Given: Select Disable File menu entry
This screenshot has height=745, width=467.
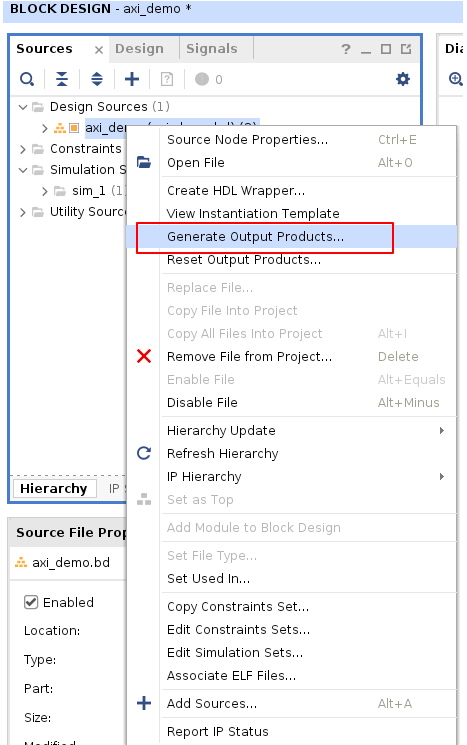Looking at the screenshot, I should 291,402.
